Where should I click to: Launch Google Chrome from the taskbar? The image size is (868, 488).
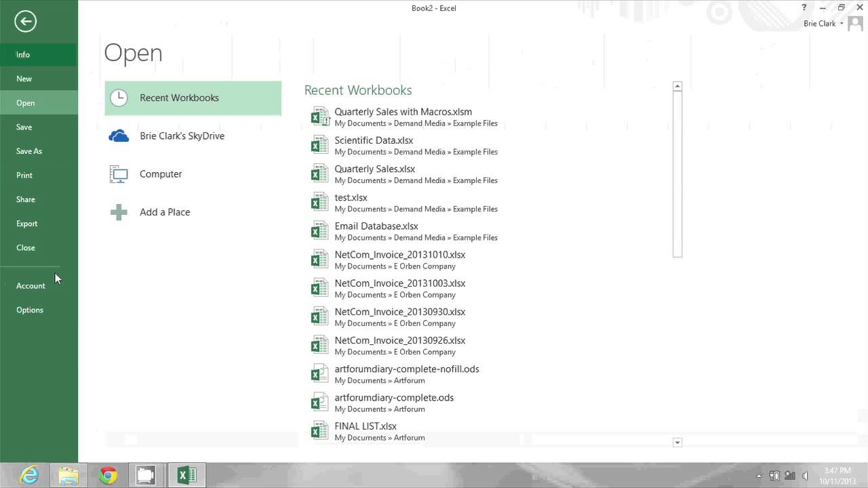pyautogui.click(x=108, y=475)
